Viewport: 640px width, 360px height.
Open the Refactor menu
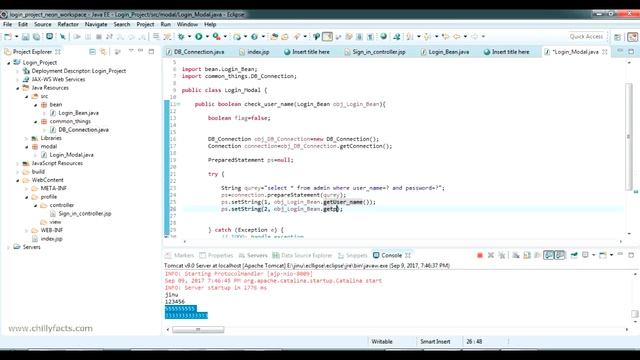[68, 24]
